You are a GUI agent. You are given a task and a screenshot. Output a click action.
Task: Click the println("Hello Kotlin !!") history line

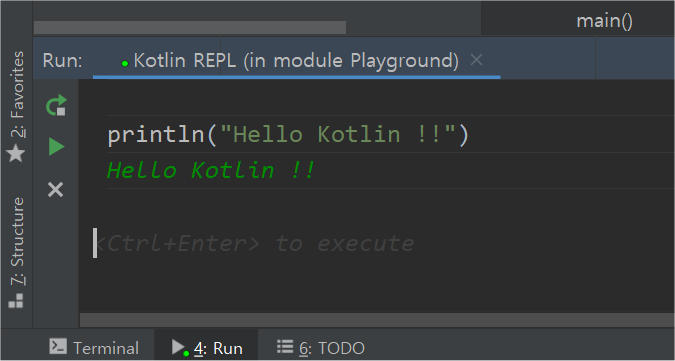(288, 135)
